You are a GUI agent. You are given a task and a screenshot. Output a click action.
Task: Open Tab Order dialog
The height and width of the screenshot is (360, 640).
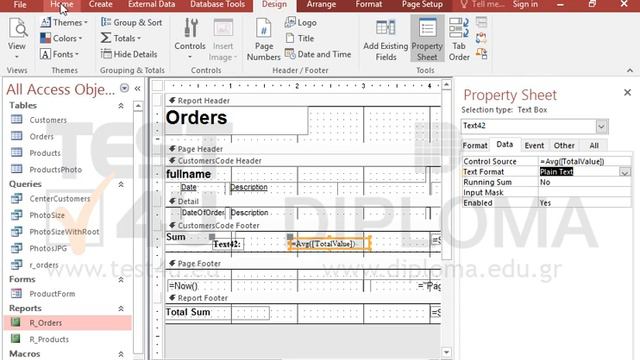459,39
